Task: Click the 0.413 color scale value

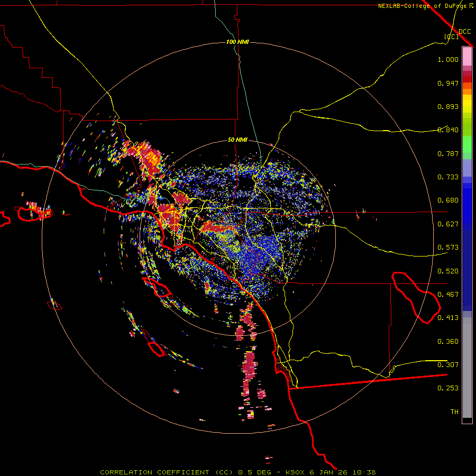Action: (x=448, y=318)
